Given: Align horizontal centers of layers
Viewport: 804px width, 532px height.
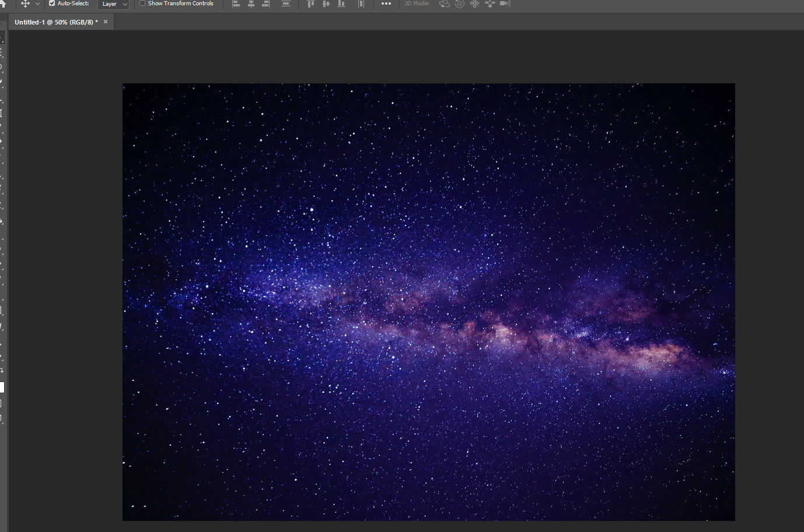Looking at the screenshot, I should click(x=251, y=4).
